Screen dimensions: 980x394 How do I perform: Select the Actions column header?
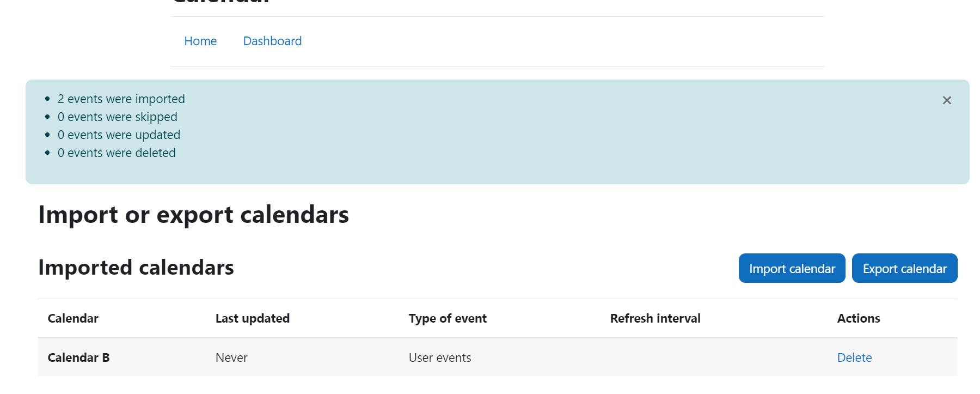[859, 318]
